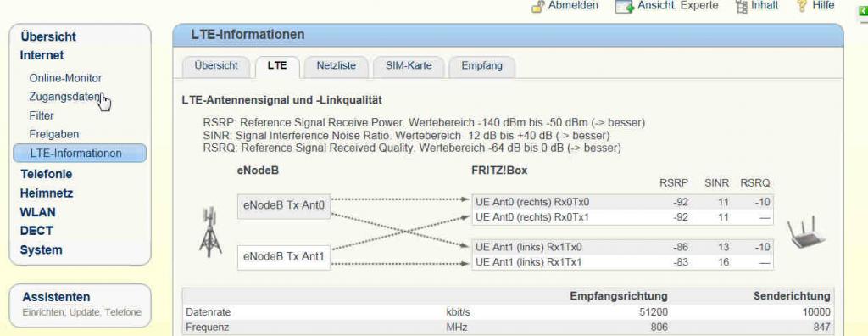Click LTE-Antennensignal und -Linkqualität heading
This screenshot has height=336, width=868.
pyautogui.click(x=281, y=100)
